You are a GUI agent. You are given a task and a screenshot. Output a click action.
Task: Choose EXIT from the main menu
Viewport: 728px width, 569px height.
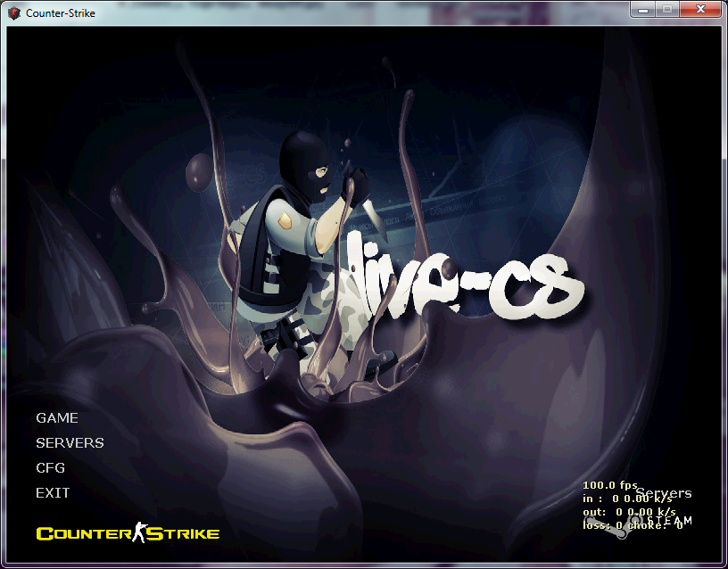(53, 492)
